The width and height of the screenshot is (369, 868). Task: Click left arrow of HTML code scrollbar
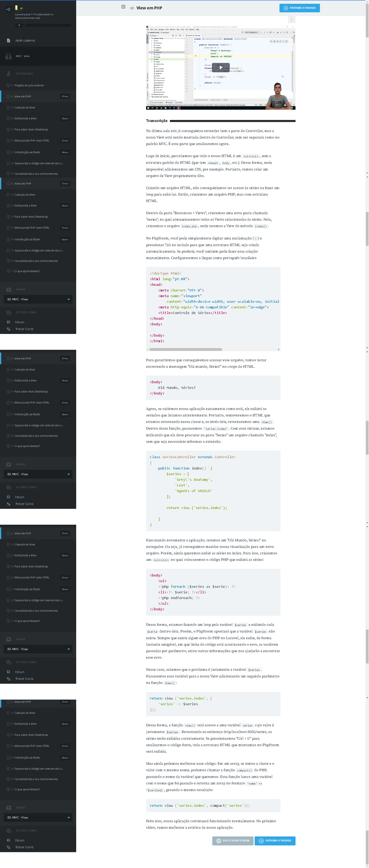point(148,349)
